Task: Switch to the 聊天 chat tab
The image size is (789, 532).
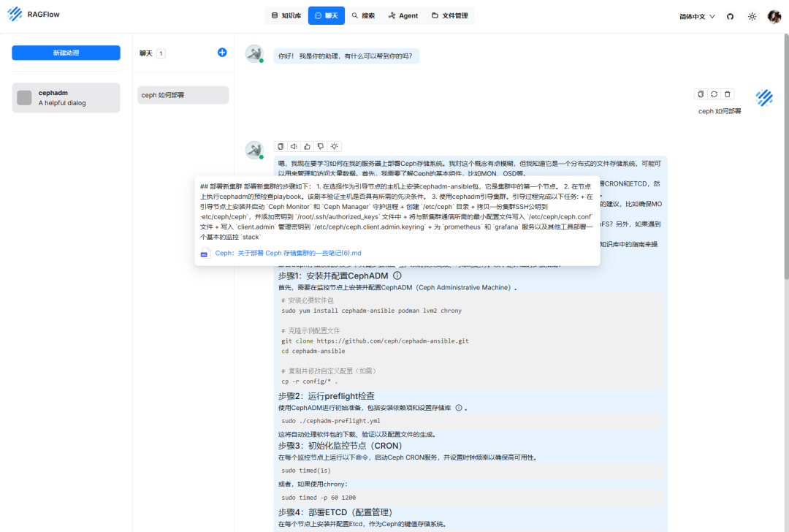Action: (x=326, y=15)
